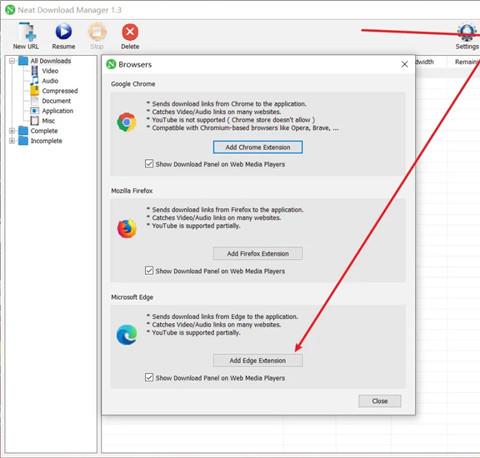Expand the Incomplete tree node
The image size is (480, 458).
12,141
